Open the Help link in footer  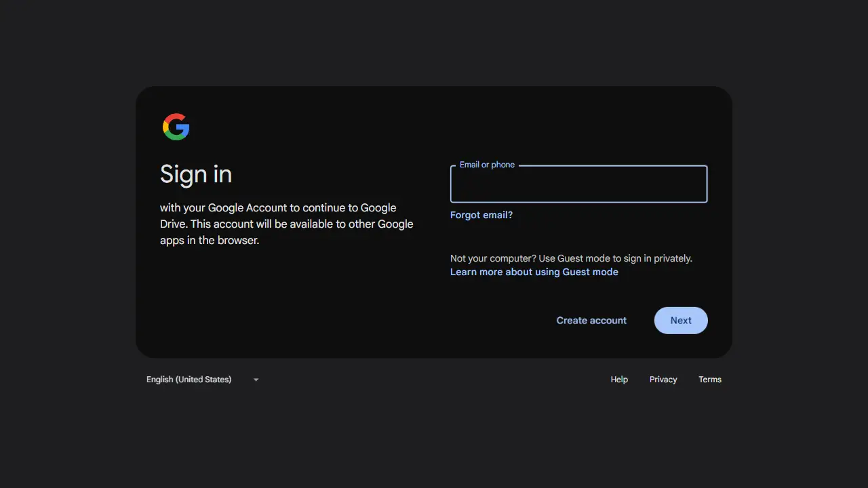pyautogui.click(x=619, y=380)
